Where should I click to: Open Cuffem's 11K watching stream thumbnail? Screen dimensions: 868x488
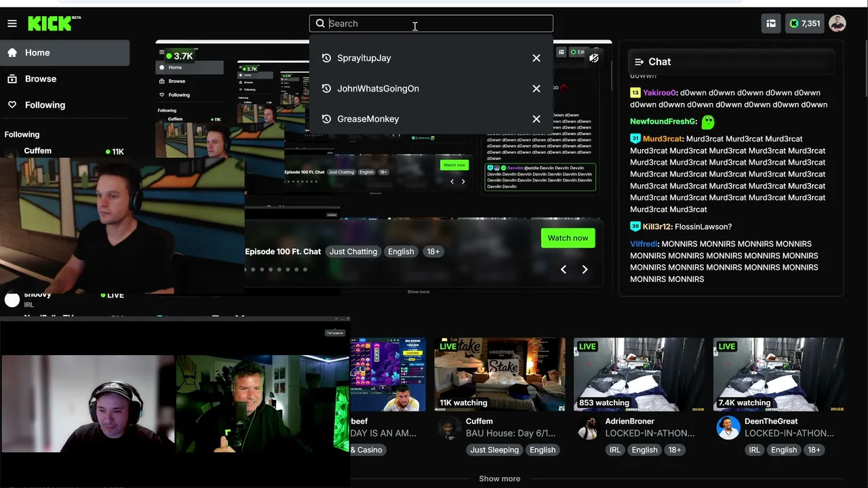pyautogui.click(x=500, y=375)
